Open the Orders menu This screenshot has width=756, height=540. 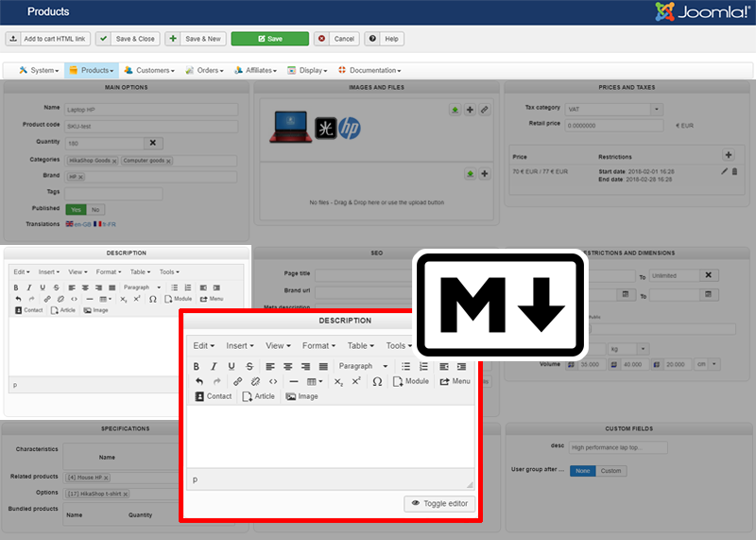pyautogui.click(x=204, y=71)
